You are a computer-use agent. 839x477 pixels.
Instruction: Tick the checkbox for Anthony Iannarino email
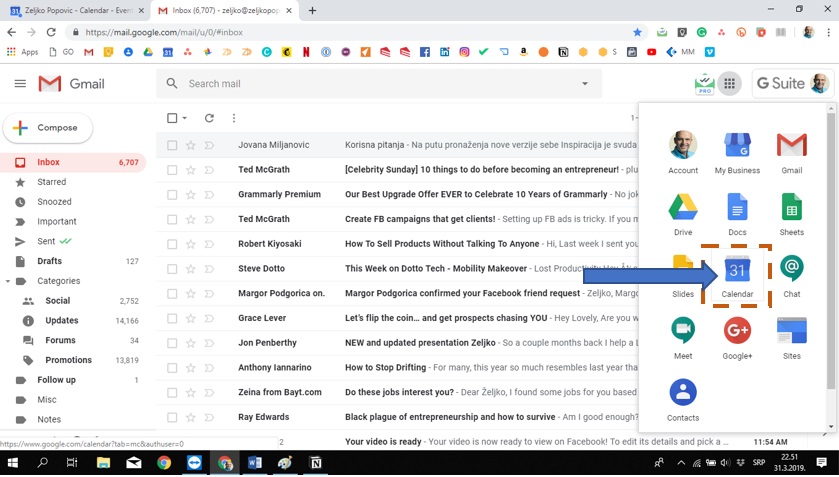click(172, 368)
